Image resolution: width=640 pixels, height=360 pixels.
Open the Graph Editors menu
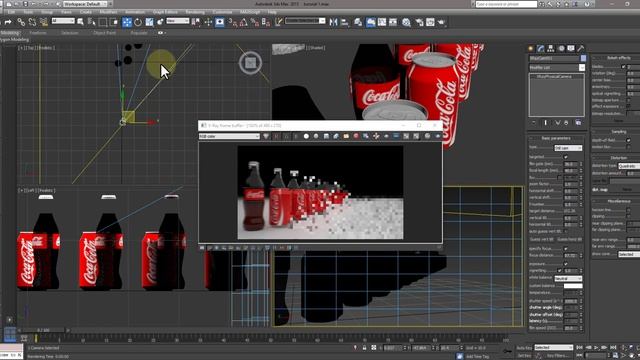165,12
